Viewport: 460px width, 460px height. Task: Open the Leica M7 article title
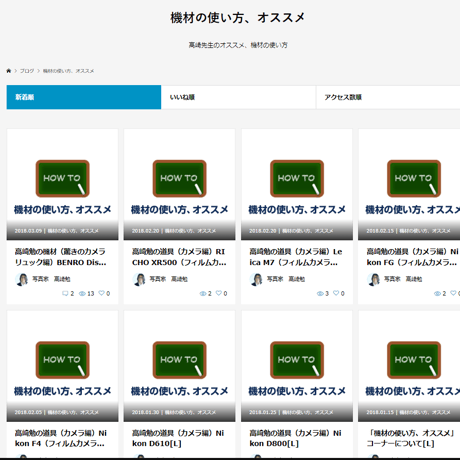(x=296, y=257)
